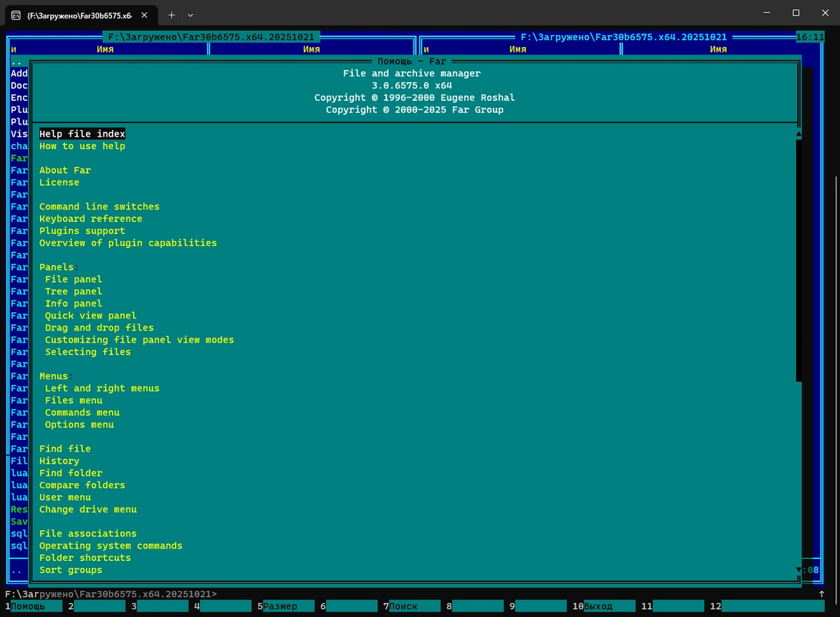Open Command line switches topic
The width and height of the screenshot is (840, 617).
tap(99, 207)
